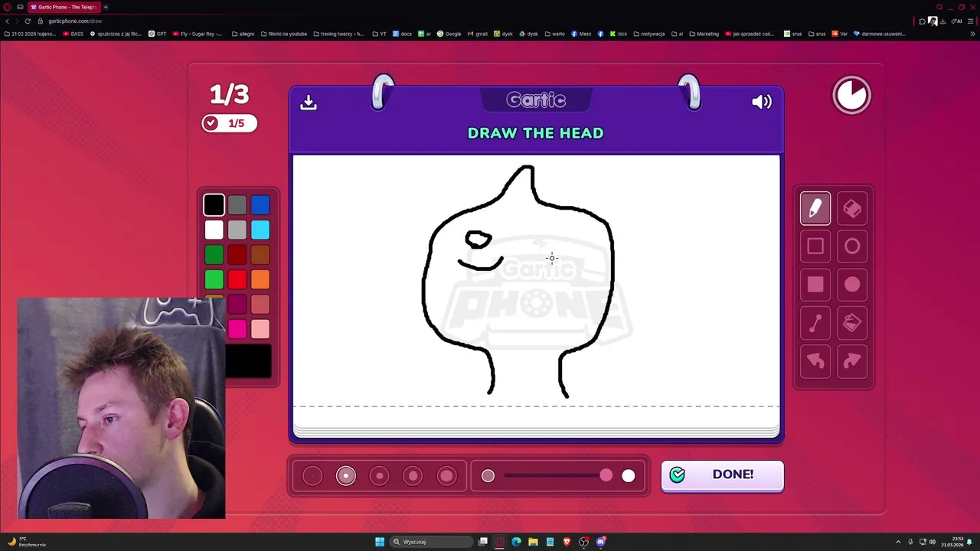Open the GPT bookmark
The image size is (980, 551).
click(x=158, y=34)
